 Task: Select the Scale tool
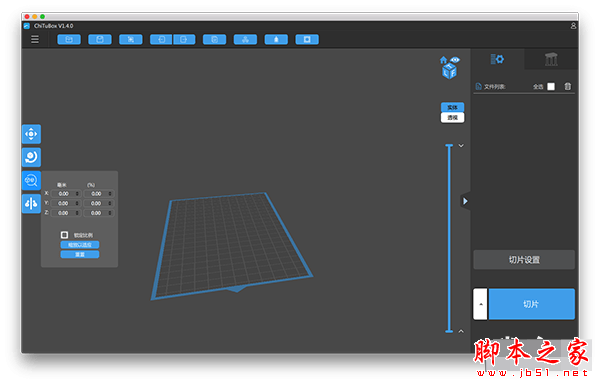click(x=31, y=181)
